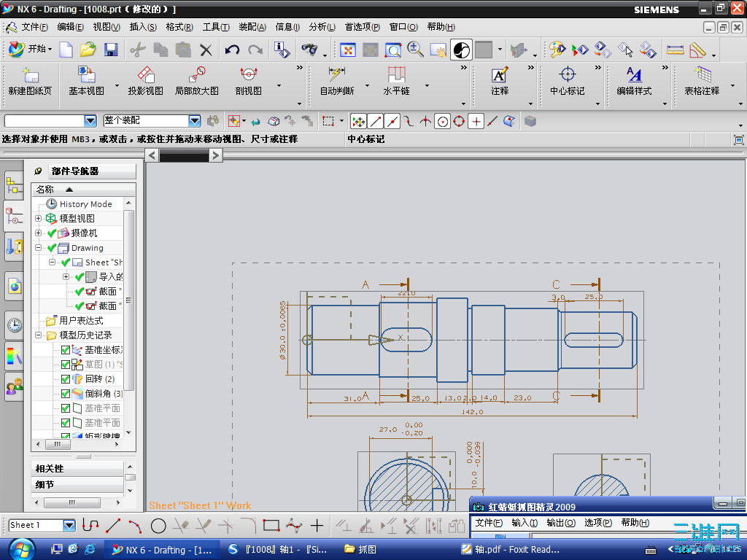Image resolution: width=747 pixels, height=560 pixels.
Task: Click the Undo arrow icon
Action: click(x=232, y=50)
